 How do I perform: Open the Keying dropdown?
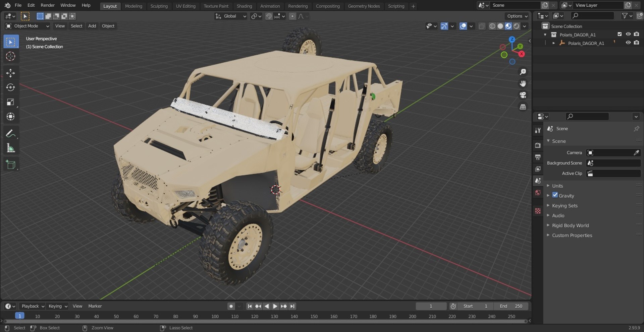pyautogui.click(x=58, y=306)
